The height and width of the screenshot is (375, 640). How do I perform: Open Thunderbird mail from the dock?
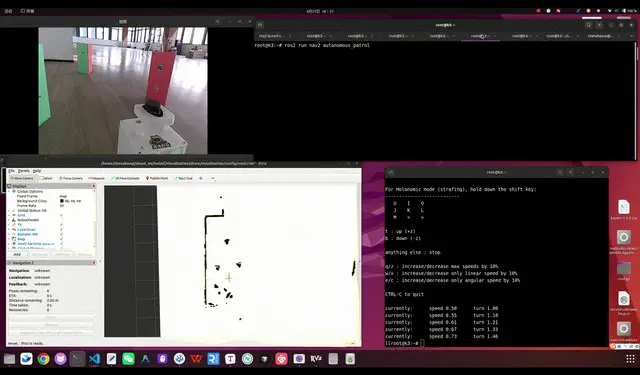(x=26, y=359)
